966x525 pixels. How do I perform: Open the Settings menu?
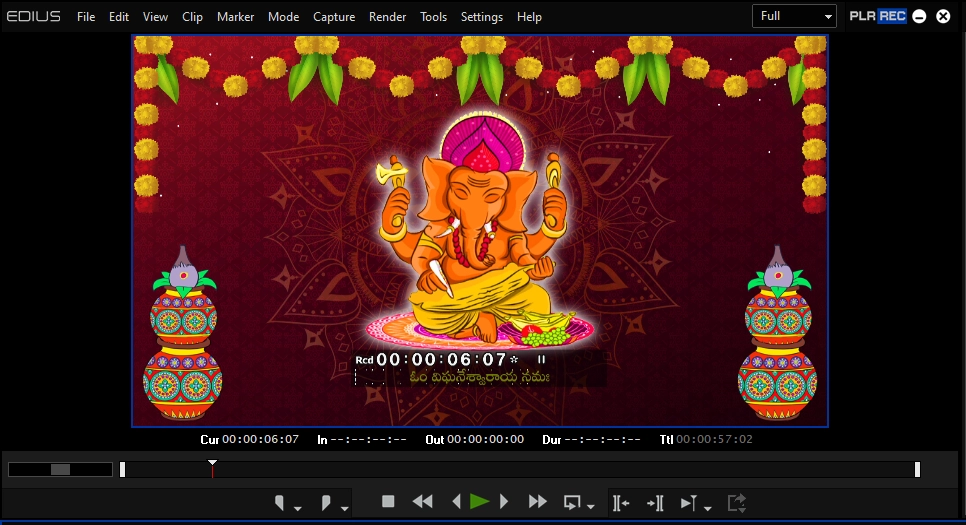coord(482,17)
